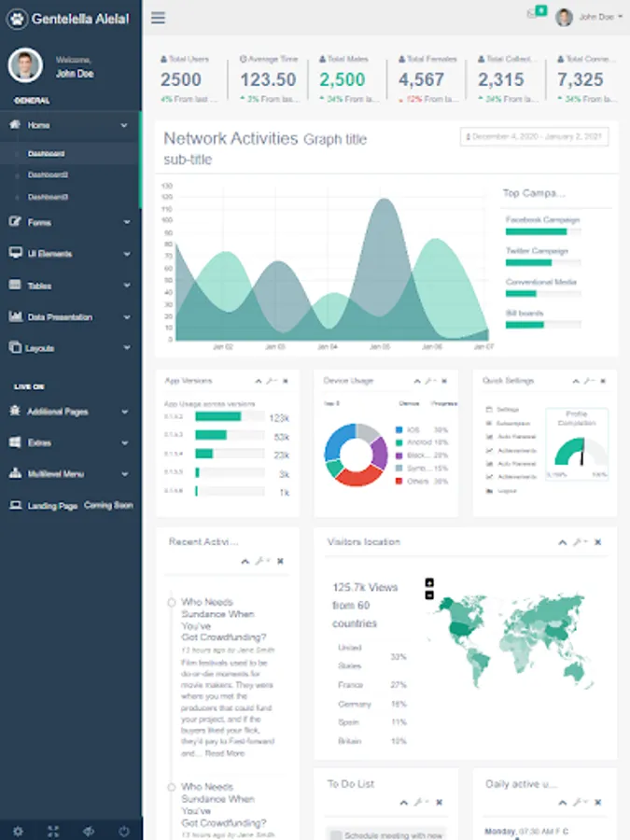Open the Recent Activities wrench menu
630x840 pixels.
pos(262,561)
